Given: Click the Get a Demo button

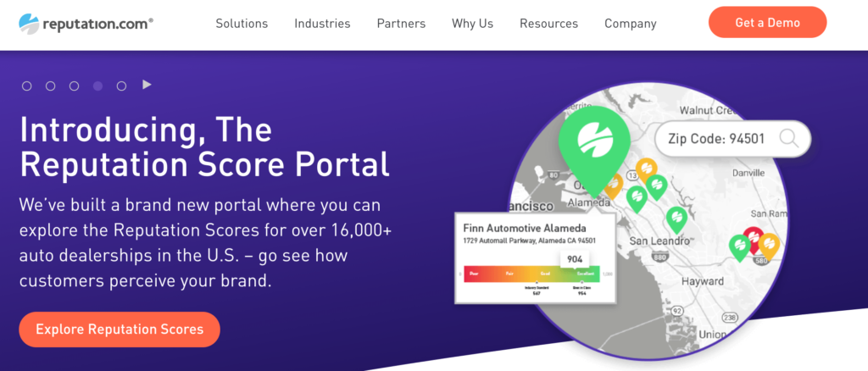Looking at the screenshot, I should [x=767, y=23].
